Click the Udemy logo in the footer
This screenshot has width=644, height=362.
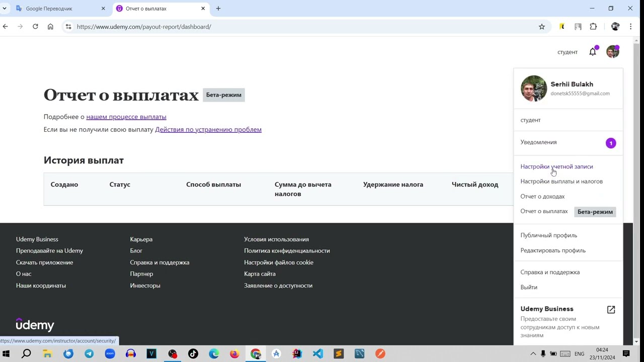coord(35,325)
